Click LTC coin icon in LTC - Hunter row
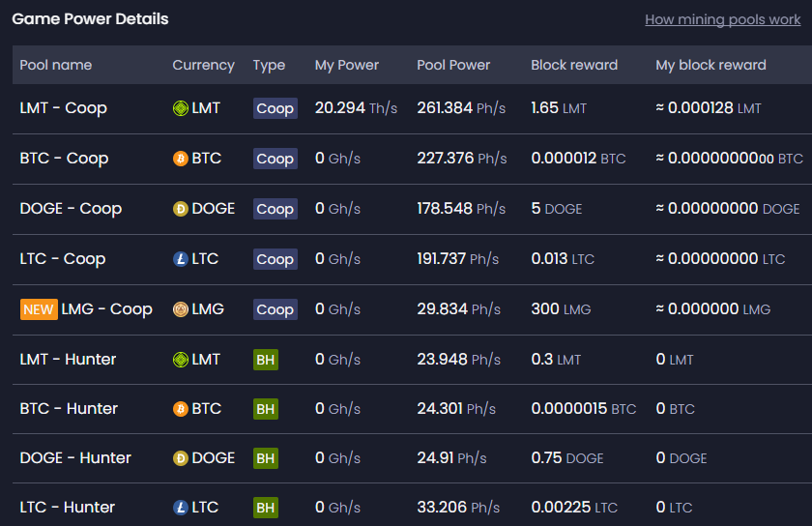This screenshot has width=812, height=526. click(x=180, y=508)
